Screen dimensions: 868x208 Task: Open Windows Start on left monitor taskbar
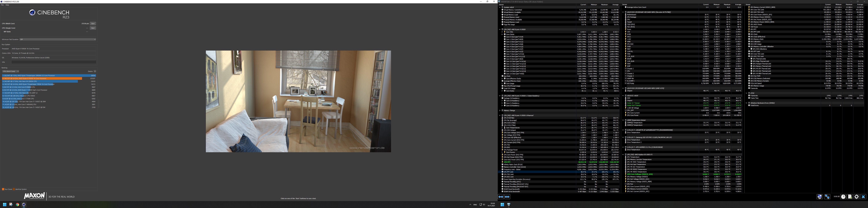5,205
